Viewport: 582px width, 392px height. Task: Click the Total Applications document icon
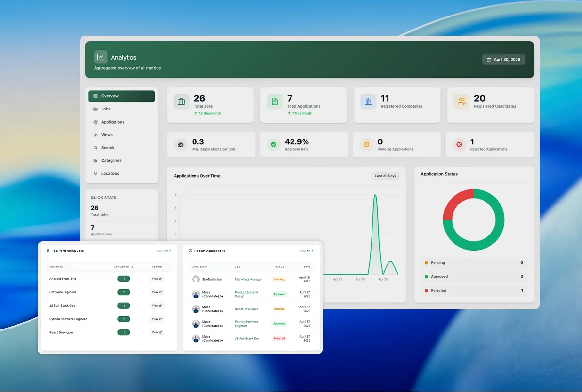pyautogui.click(x=275, y=102)
